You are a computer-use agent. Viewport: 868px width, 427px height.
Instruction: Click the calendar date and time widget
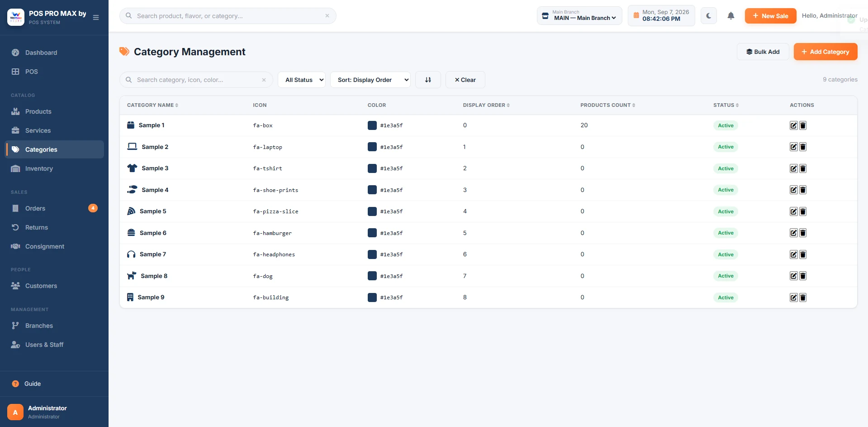point(661,16)
